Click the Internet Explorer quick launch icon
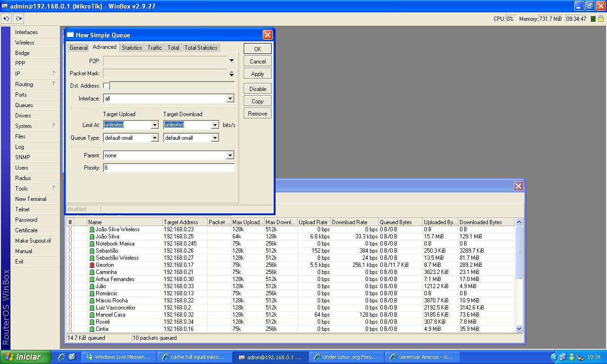 [x=62, y=357]
